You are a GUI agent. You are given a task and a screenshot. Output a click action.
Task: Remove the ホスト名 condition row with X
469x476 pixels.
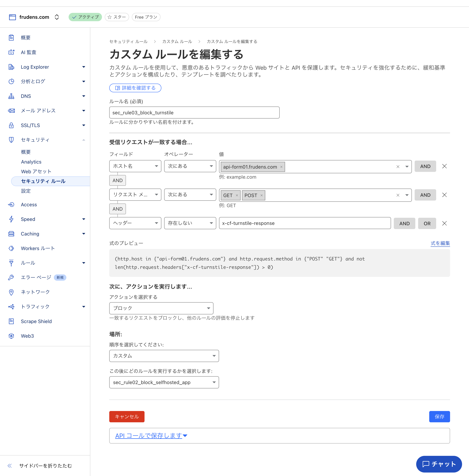(444, 166)
